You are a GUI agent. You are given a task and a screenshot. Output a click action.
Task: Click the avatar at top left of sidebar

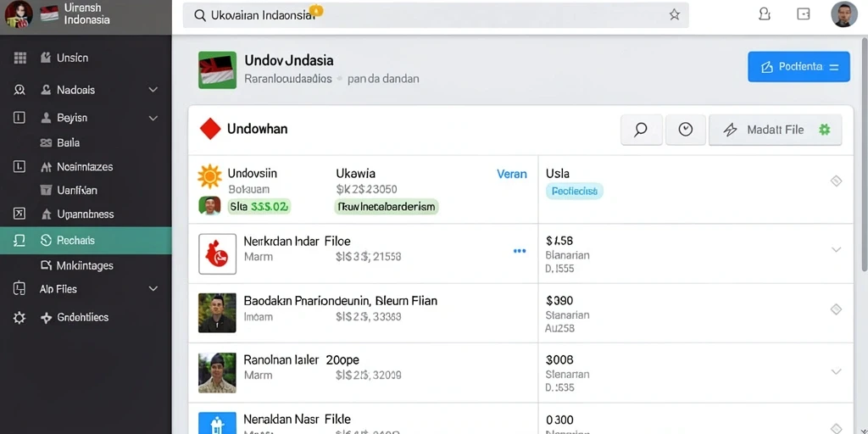[x=19, y=14]
